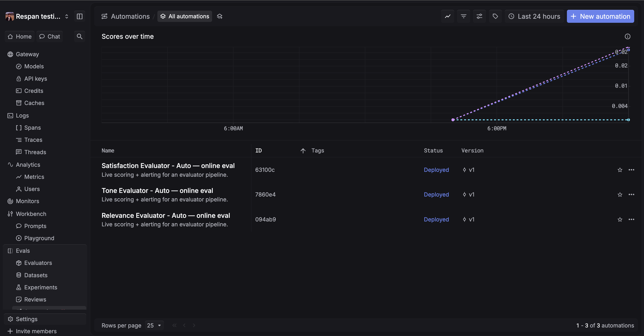This screenshot has height=336, width=644.
Task: Open more options for Satisfaction Evaluator row
Action: [x=631, y=170]
